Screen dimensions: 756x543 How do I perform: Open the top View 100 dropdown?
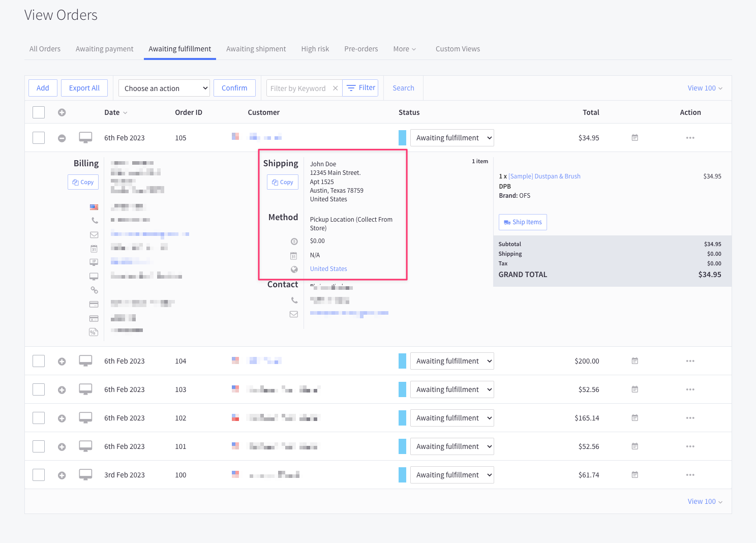(704, 88)
